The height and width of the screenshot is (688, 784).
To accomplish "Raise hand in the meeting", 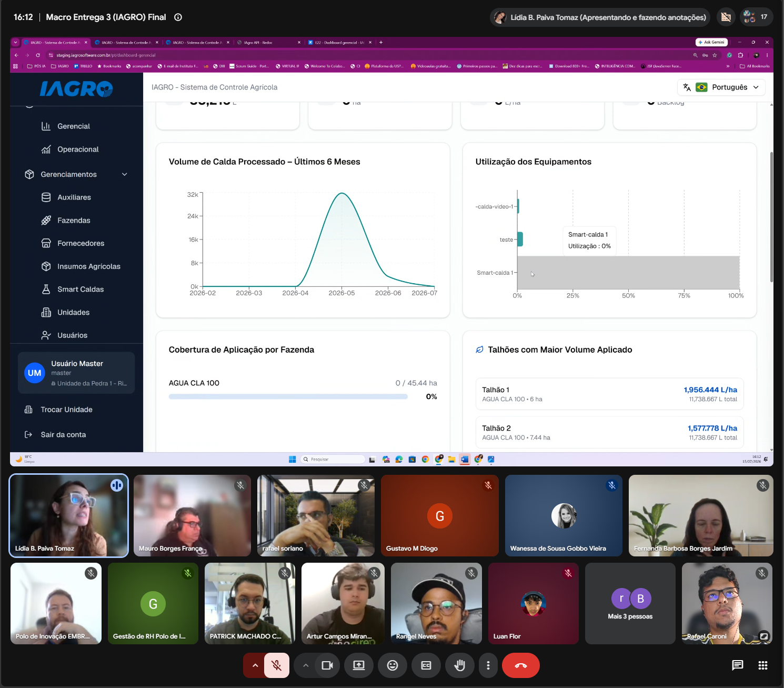I will pos(460,665).
